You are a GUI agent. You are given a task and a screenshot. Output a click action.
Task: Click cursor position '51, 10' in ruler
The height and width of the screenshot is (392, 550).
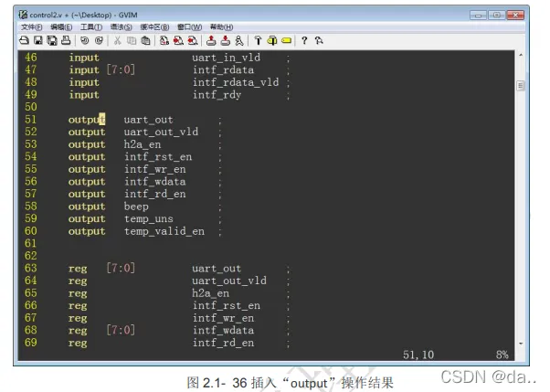coord(418,355)
